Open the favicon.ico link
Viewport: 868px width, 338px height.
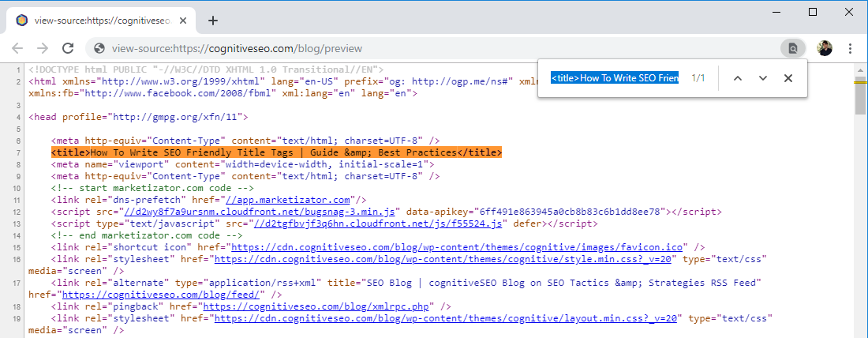click(457, 247)
